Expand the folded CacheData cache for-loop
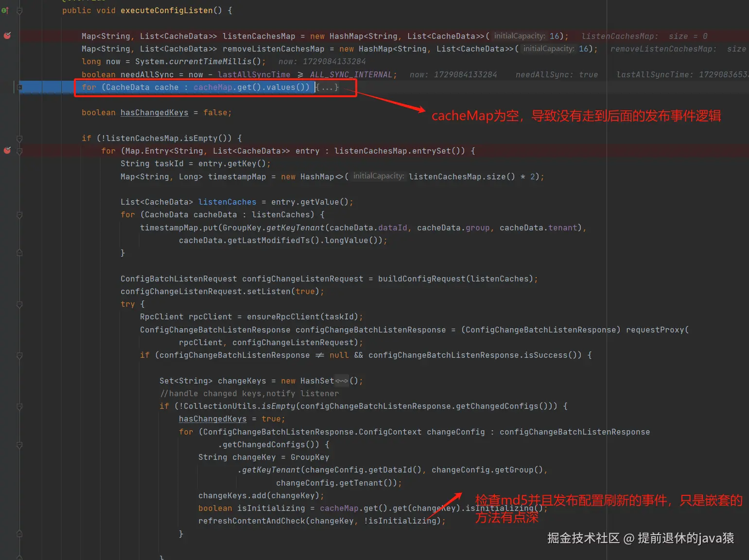749x560 pixels. coord(19,87)
